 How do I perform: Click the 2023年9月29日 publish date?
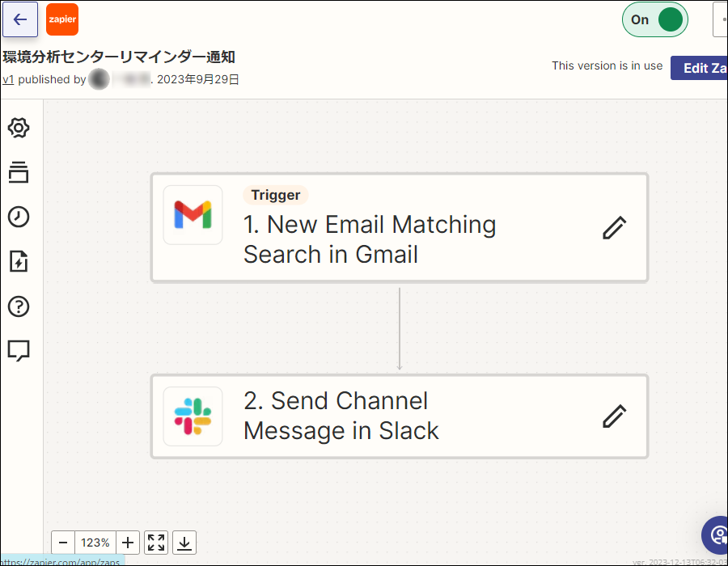click(198, 79)
